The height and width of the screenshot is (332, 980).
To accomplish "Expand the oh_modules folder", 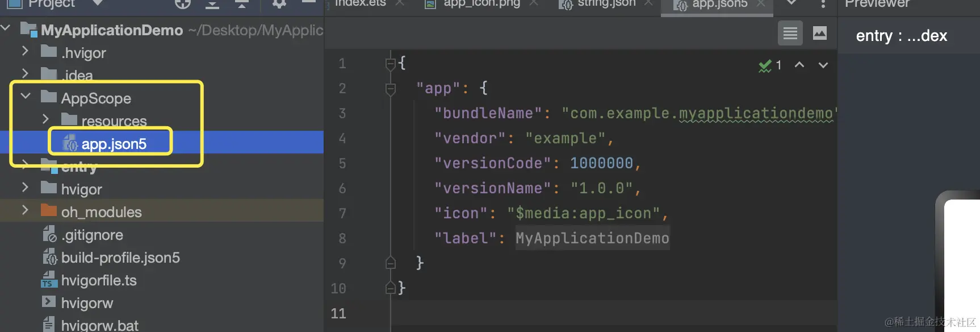I will [25, 210].
